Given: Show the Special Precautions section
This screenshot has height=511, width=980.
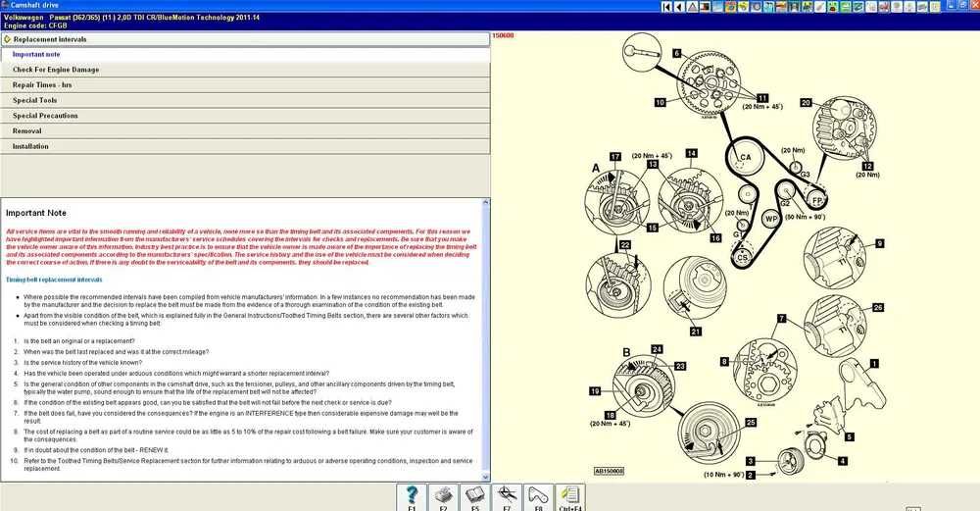Looking at the screenshot, I should (245, 116).
